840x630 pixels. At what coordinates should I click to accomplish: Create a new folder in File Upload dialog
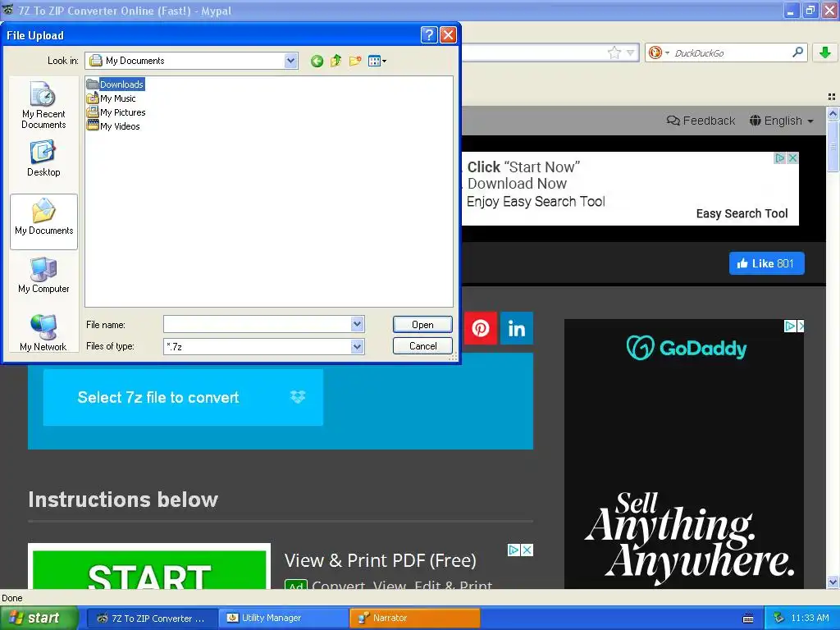pos(354,61)
